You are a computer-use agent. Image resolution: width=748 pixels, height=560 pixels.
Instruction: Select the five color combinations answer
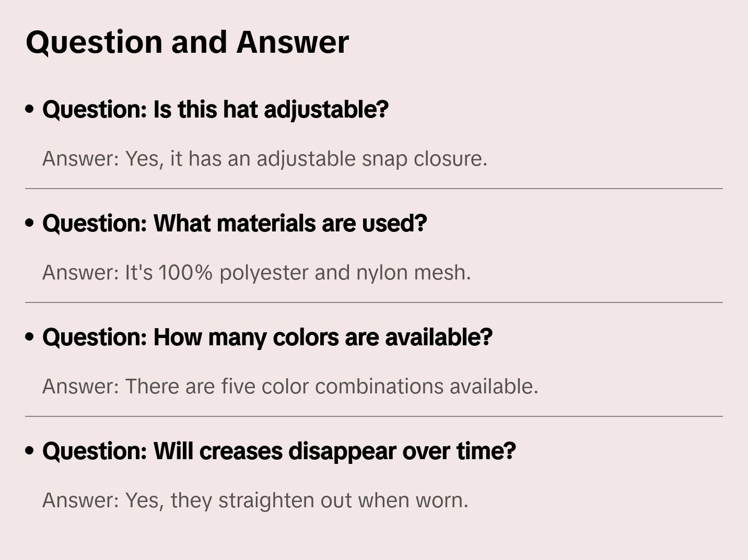coord(290,387)
